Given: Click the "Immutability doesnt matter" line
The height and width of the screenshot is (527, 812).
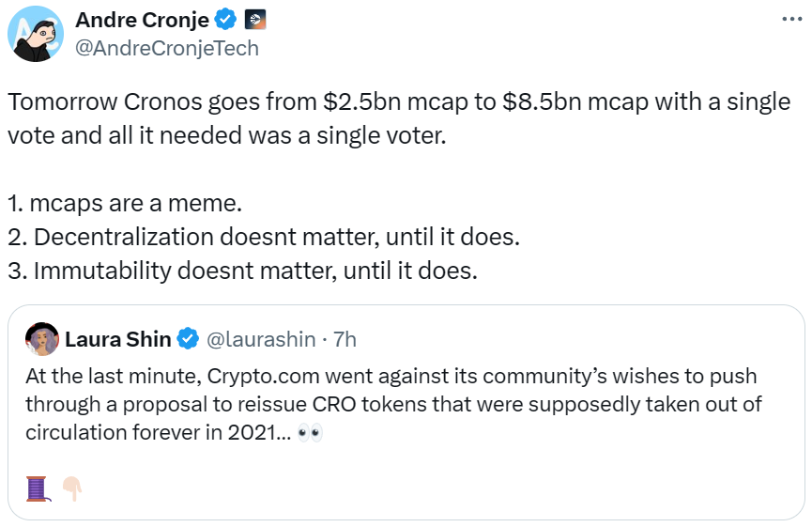Looking at the screenshot, I should 243,271.
